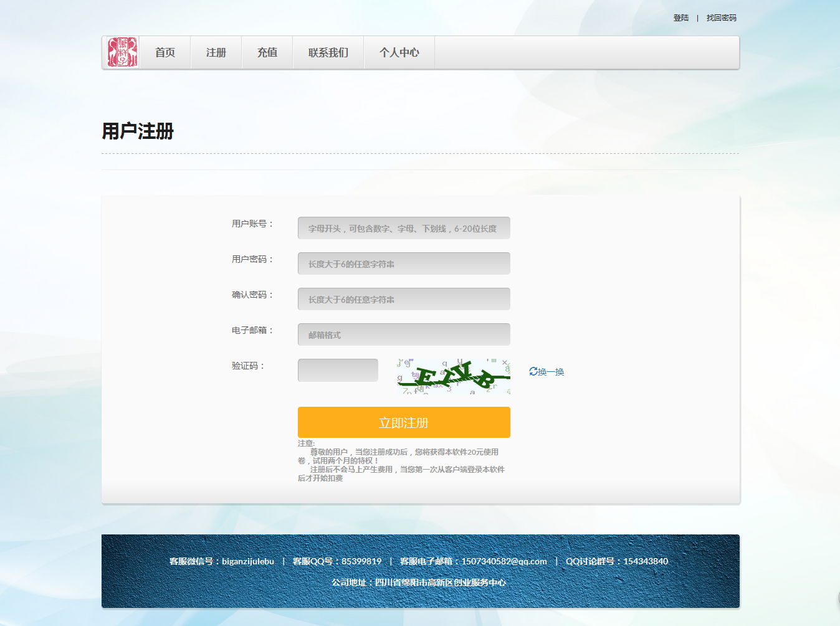
Task: Click the refresh icon beside 换一换
Action: tap(533, 371)
